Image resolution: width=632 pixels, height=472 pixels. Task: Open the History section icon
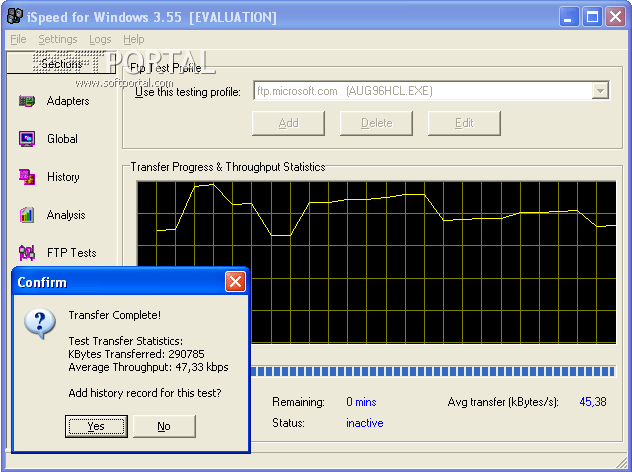(x=27, y=177)
